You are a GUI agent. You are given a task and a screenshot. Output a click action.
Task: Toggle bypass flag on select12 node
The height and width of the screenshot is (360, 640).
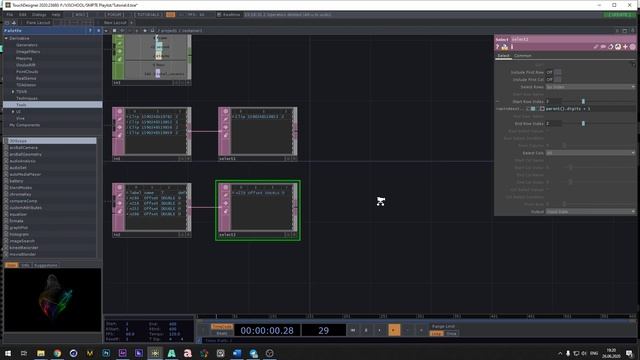tap(226, 196)
